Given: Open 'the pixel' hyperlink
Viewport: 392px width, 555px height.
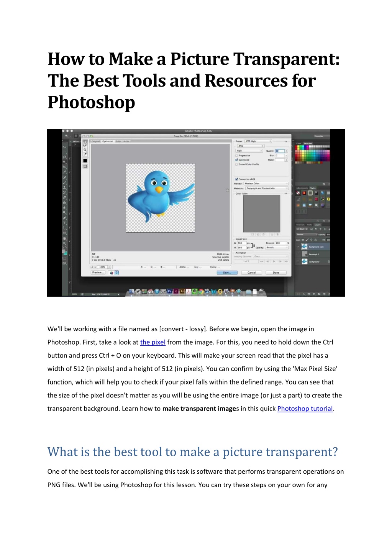Looking at the screenshot, I should coord(153,342).
